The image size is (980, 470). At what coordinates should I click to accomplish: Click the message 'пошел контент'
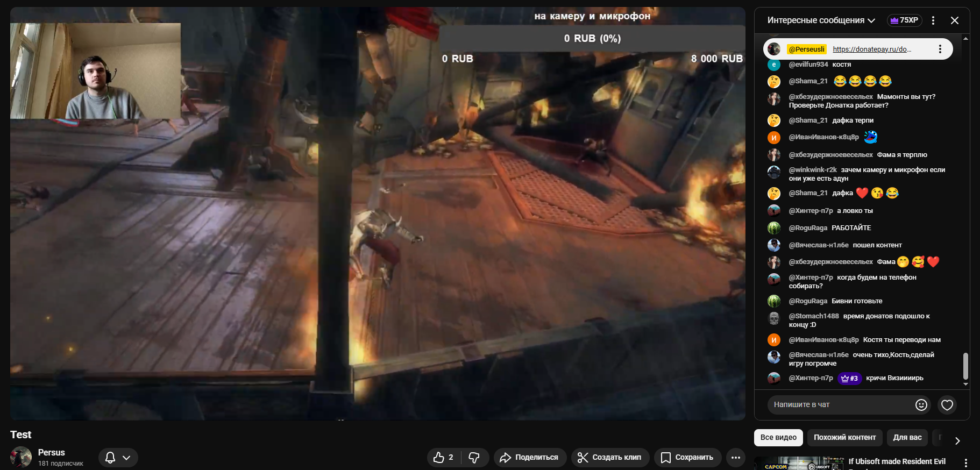pos(877,245)
